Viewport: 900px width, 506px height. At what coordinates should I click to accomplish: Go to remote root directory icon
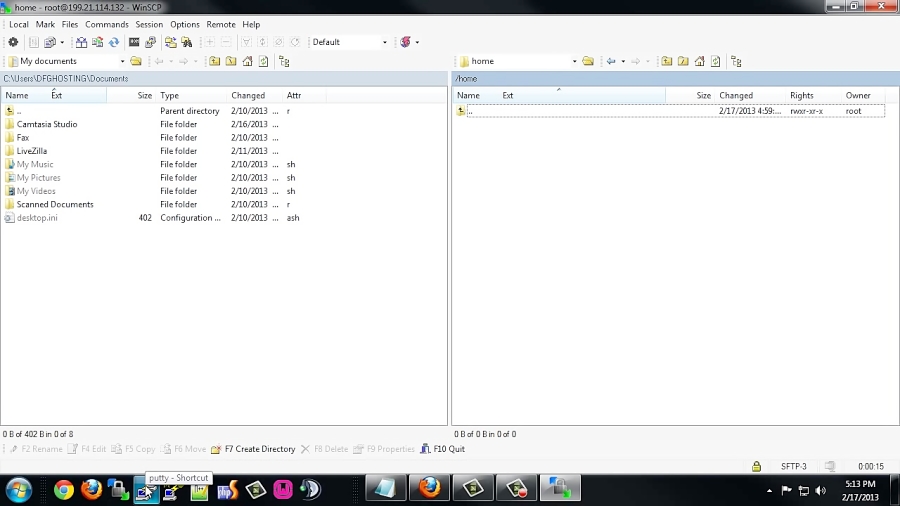683,61
